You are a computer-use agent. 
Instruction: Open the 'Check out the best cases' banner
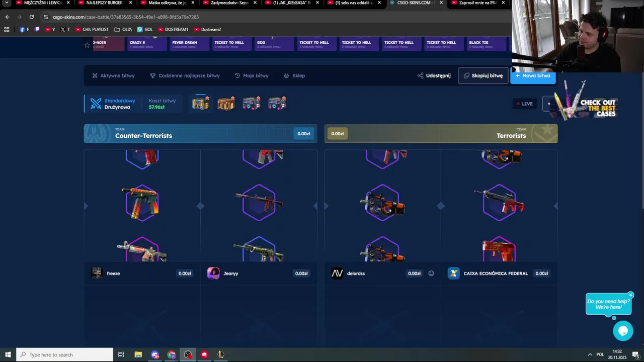click(x=586, y=101)
